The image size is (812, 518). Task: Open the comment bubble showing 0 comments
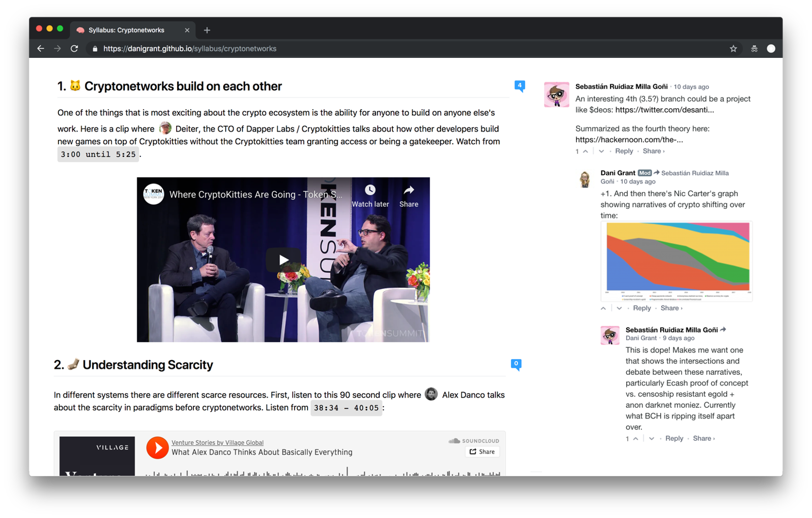516,364
